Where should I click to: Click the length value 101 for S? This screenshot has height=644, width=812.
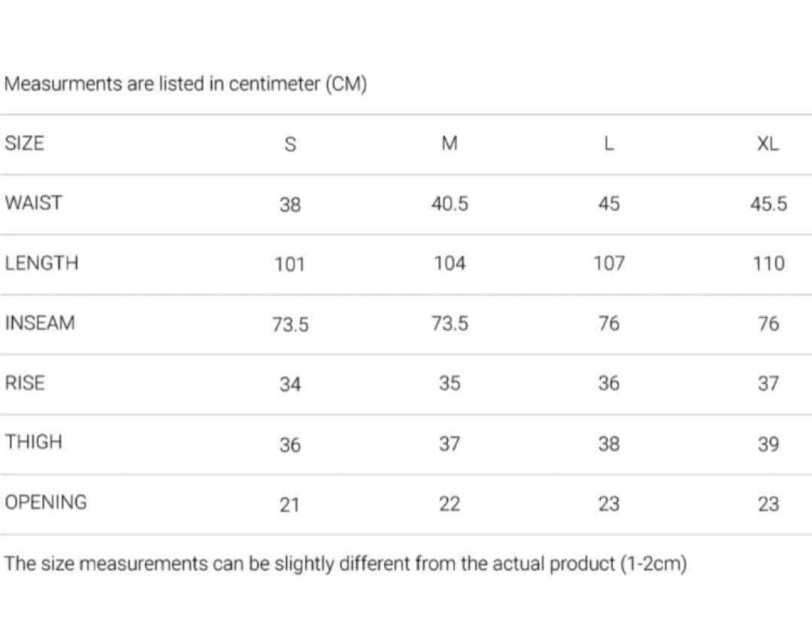pos(290,265)
